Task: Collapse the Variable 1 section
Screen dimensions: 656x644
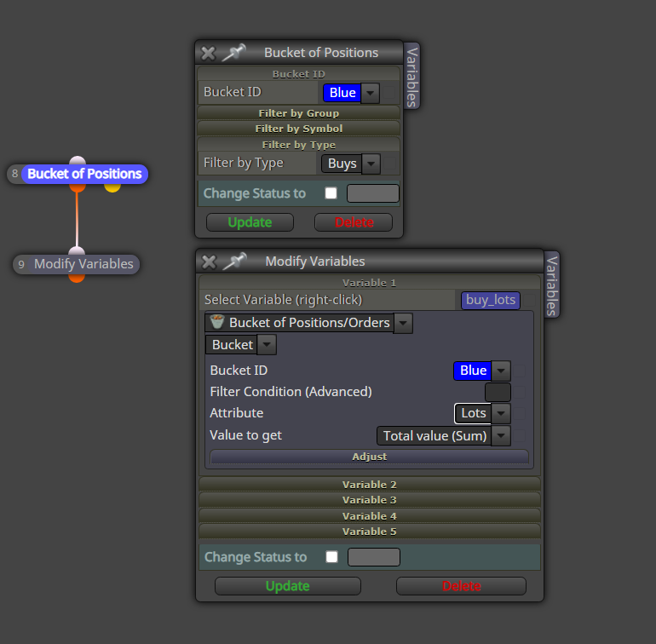Action: (370, 283)
